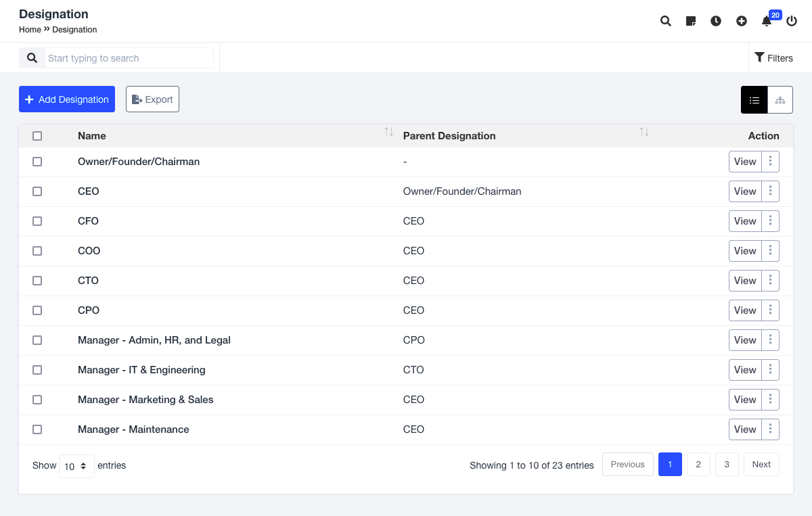Click the Start typing to search field
This screenshot has height=516, width=812.
[x=129, y=58]
